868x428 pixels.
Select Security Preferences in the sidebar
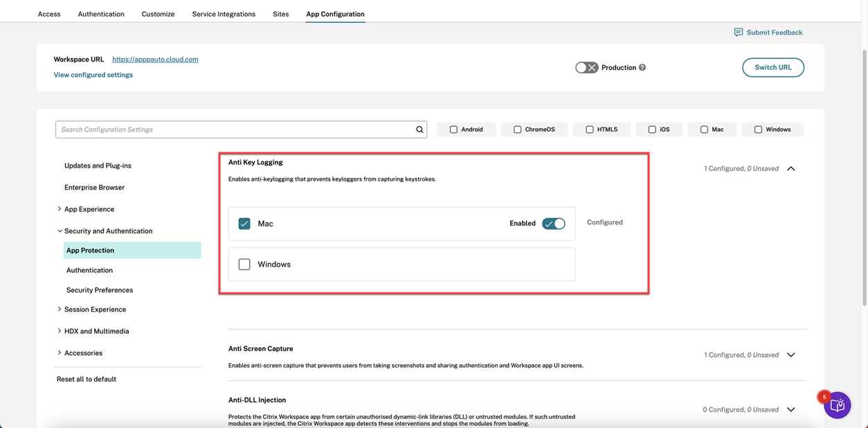100,290
